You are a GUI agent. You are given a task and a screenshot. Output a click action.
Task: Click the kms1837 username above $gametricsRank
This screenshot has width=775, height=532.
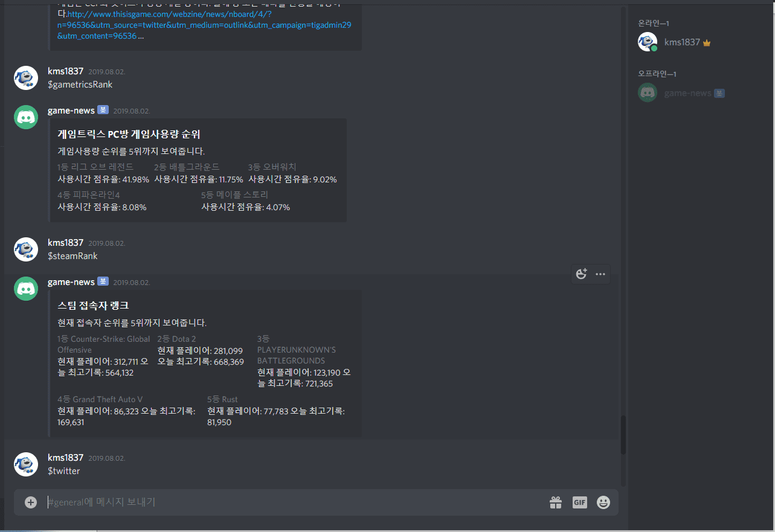coord(65,71)
